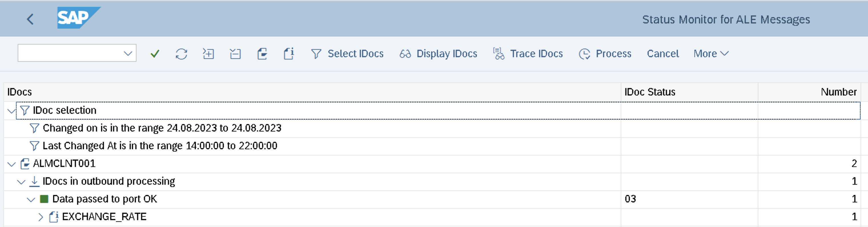Expand the EXCHANGE_RATE node
The width and height of the screenshot is (868, 227).
41,216
